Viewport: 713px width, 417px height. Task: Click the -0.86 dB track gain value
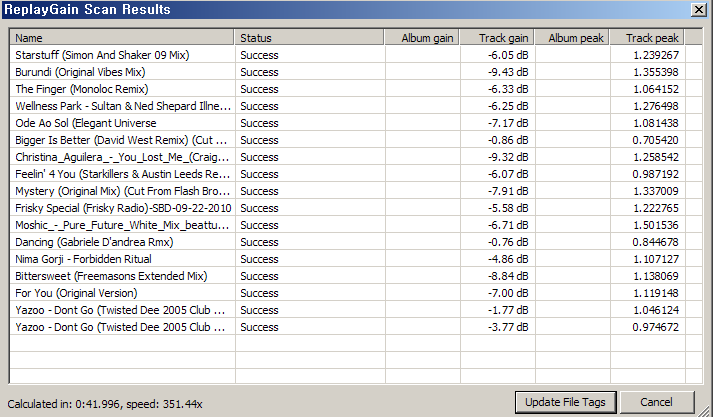click(x=508, y=140)
